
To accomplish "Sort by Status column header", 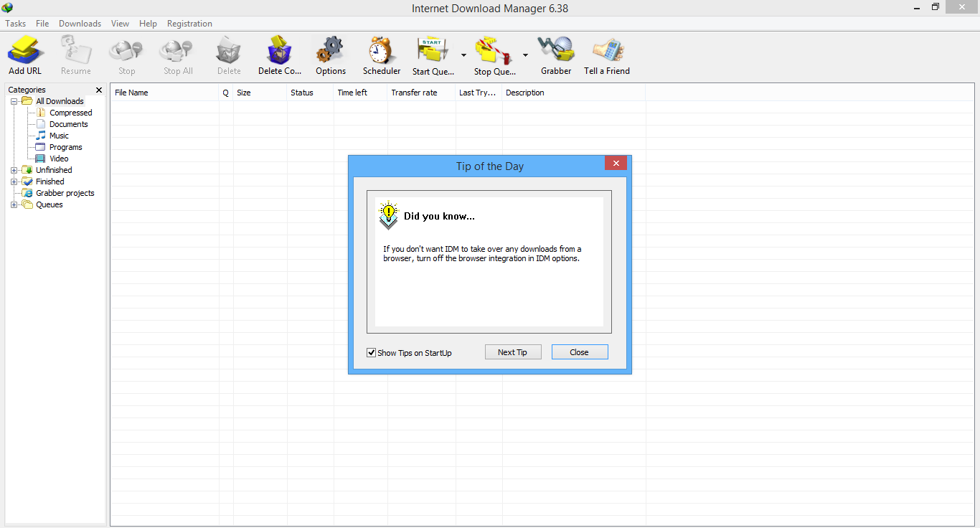I will 311,93.
